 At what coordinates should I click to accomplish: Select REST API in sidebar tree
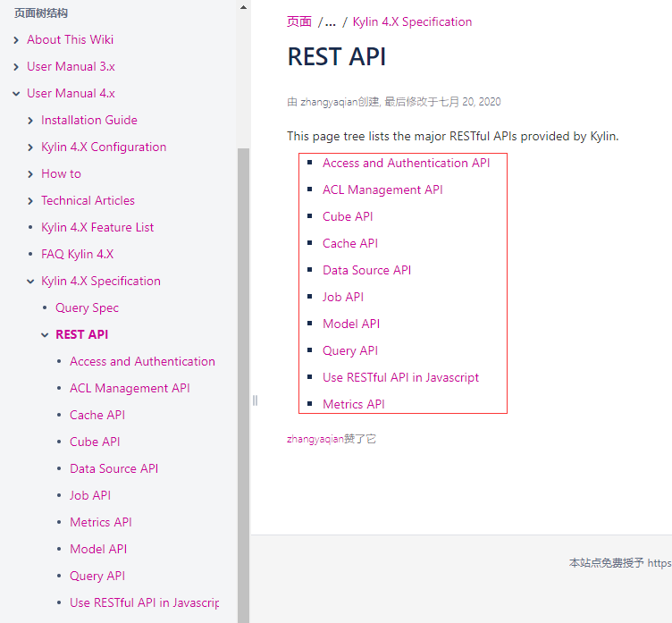point(82,334)
